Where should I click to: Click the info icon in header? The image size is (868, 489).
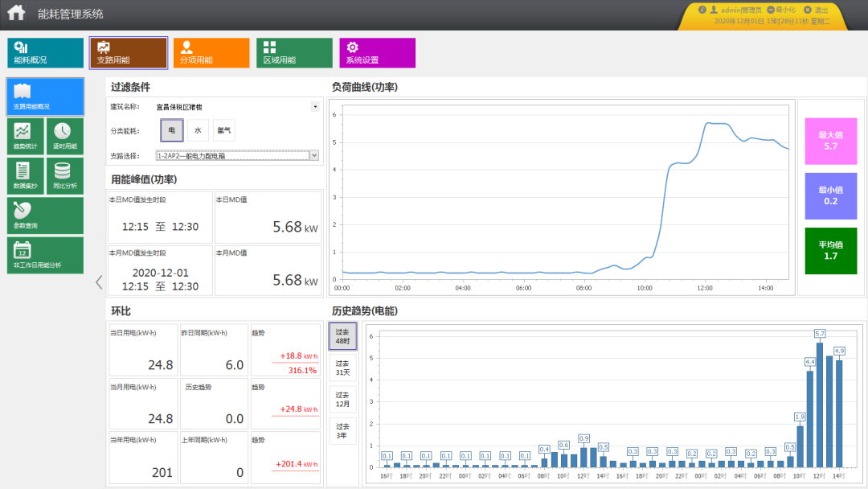[x=702, y=10]
